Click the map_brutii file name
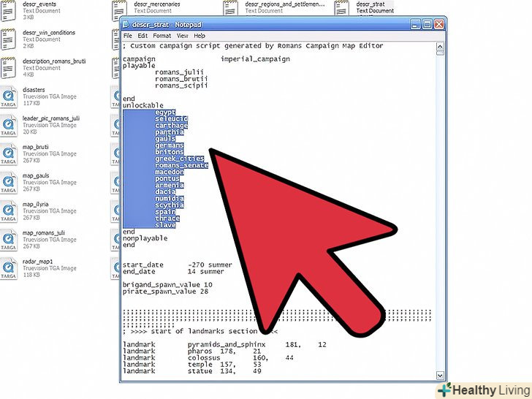The image size is (532, 399). point(35,147)
